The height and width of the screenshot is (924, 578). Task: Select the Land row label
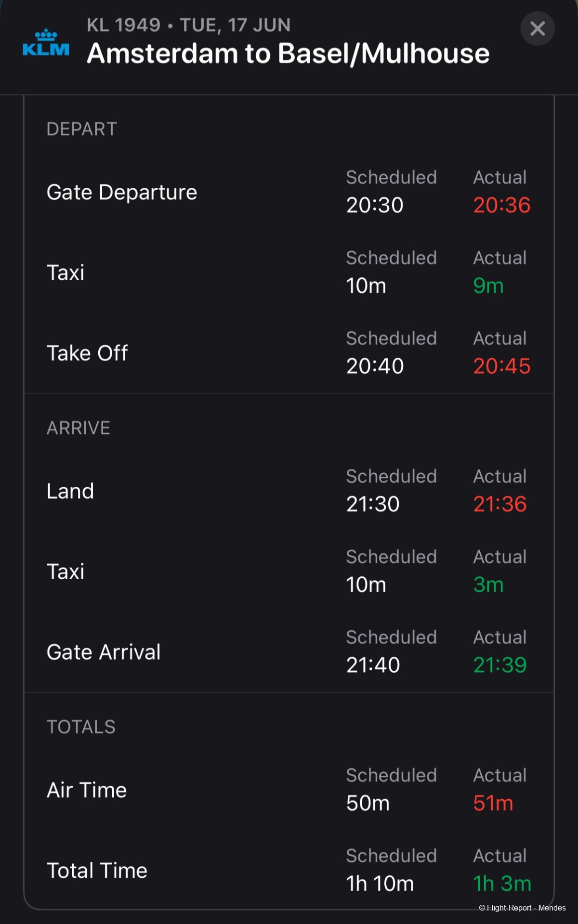tap(70, 491)
